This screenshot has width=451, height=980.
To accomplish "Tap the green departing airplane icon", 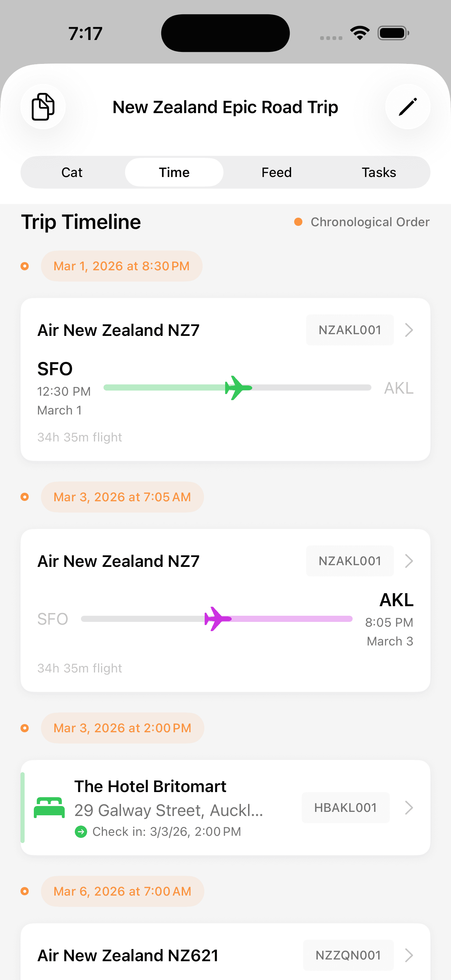I will tap(238, 388).
